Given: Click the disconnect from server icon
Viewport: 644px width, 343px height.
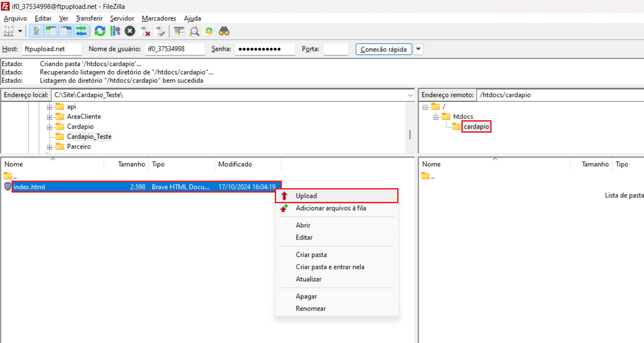Looking at the screenshot, I should (145, 31).
